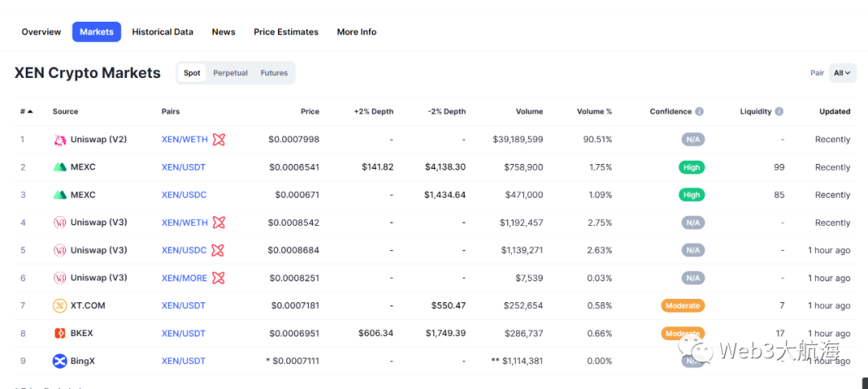This screenshot has width=868, height=389.
Task: Click the BKEX exchange logo
Action: pyautogui.click(x=59, y=333)
